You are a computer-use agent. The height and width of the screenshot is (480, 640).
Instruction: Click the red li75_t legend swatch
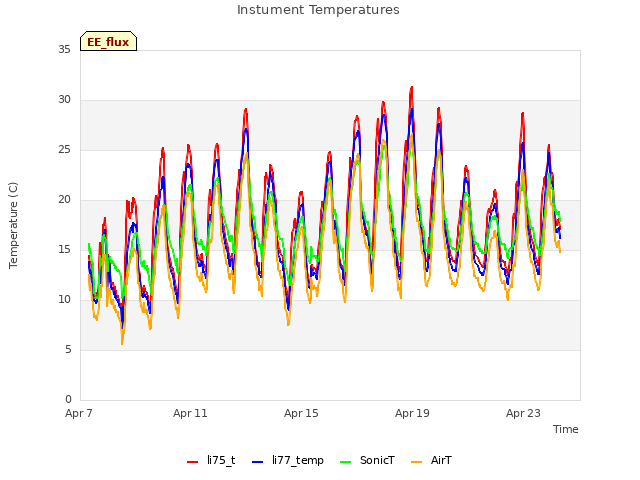pyautogui.click(x=192, y=462)
